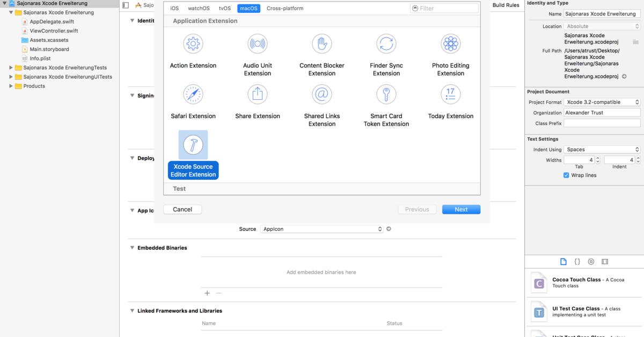This screenshot has width=644, height=337.
Task: Select the Share Extension icon
Action: tap(258, 94)
